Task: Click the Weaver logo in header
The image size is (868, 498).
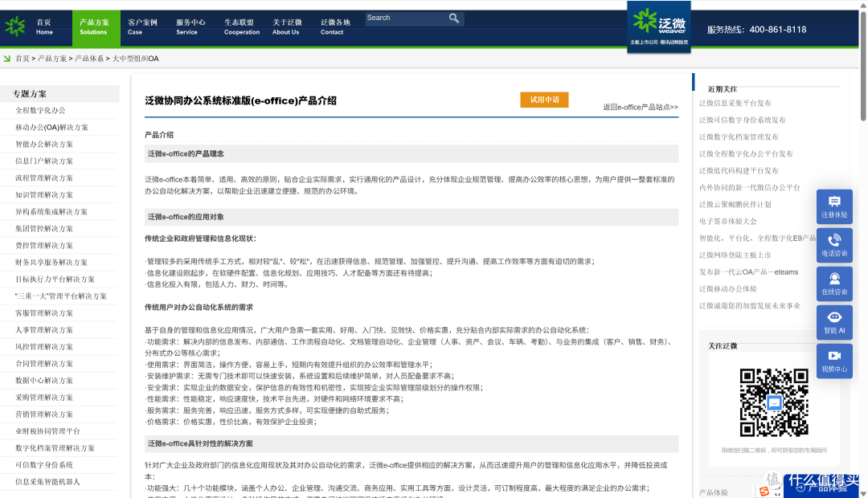Action: tap(659, 27)
